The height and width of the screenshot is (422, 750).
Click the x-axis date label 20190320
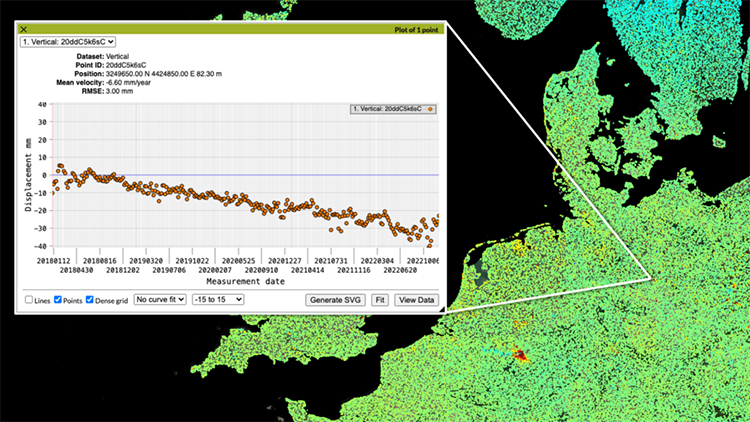(146, 261)
